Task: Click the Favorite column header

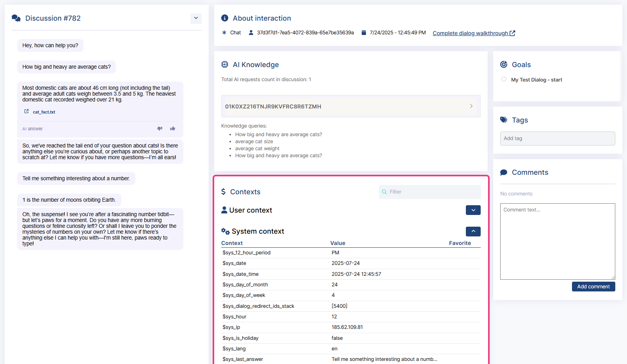Action: (x=460, y=243)
